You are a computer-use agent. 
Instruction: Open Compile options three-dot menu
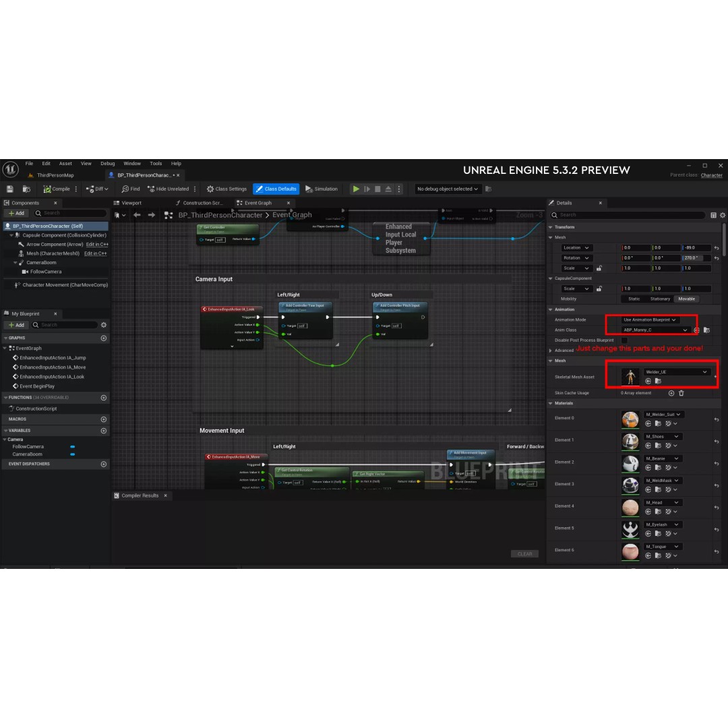(76, 189)
